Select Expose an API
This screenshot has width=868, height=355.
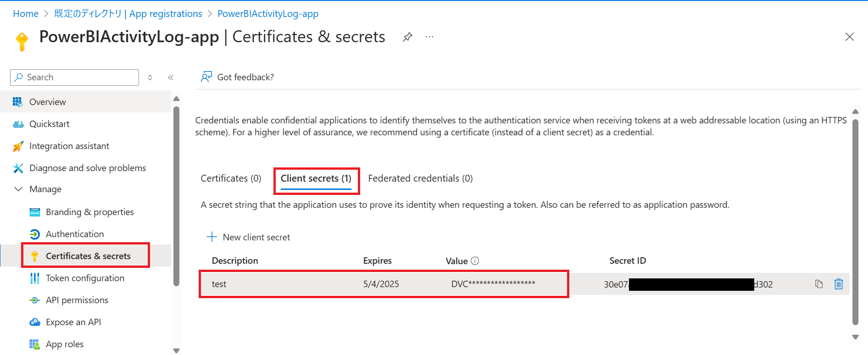73,322
